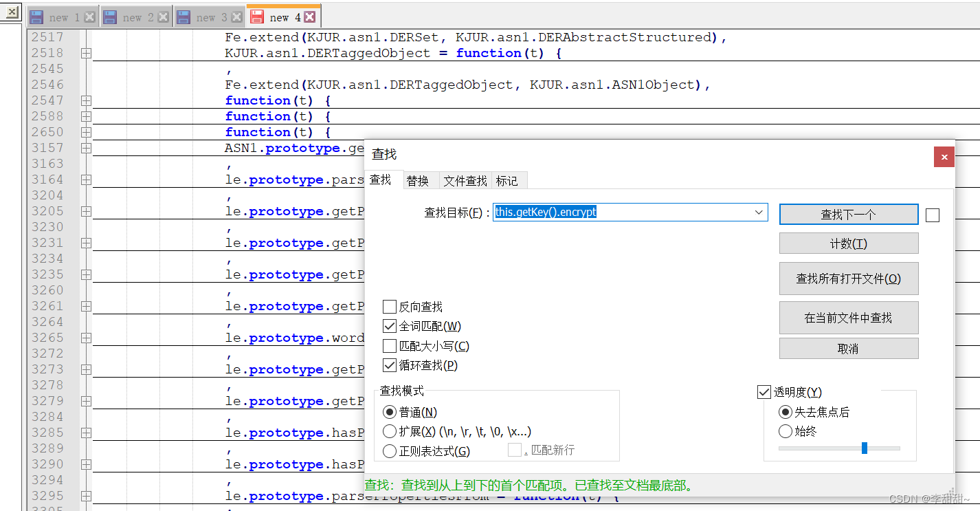980x511 pixels.
Task: Toggle the 透明度(Y) checkbox
Action: click(x=764, y=392)
